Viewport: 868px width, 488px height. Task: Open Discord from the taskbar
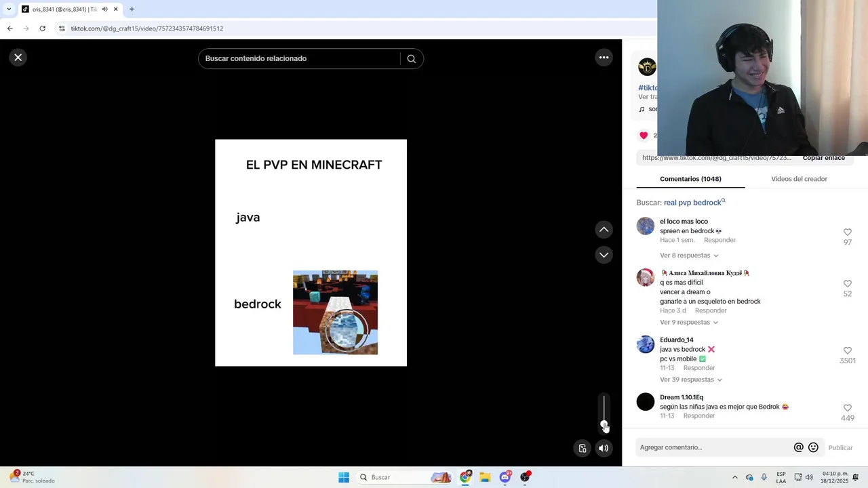tap(505, 477)
